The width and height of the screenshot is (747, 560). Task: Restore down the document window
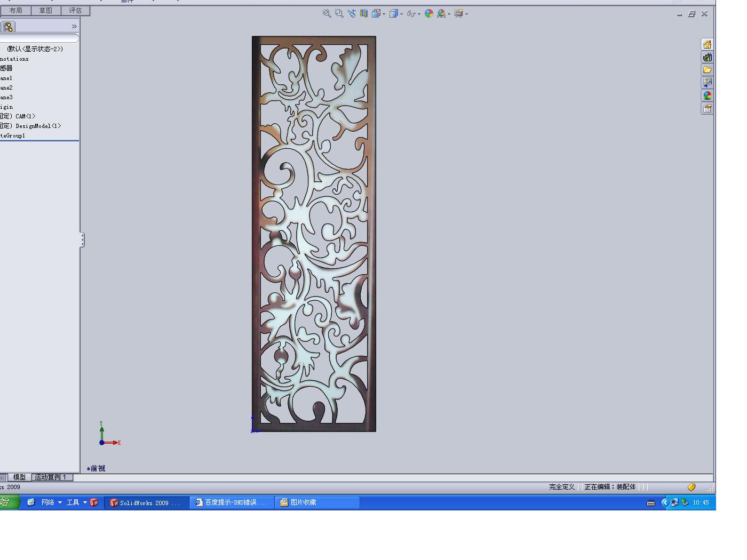pos(692,14)
